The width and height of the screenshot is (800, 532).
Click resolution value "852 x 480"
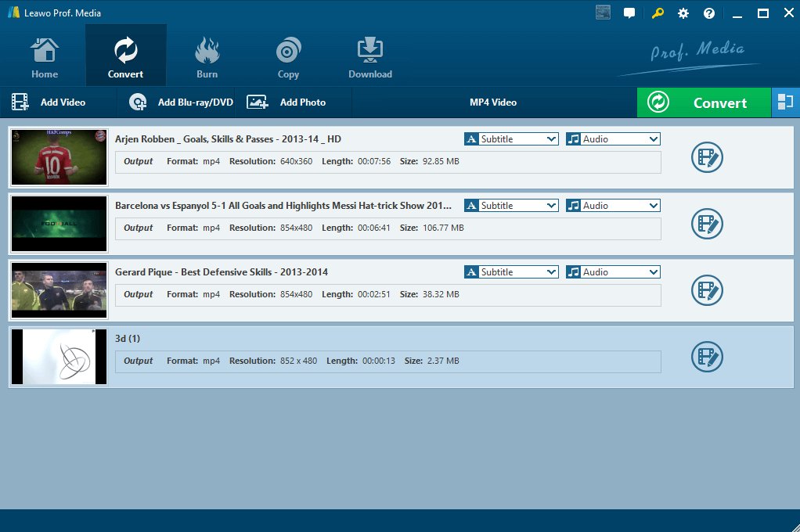pos(298,361)
